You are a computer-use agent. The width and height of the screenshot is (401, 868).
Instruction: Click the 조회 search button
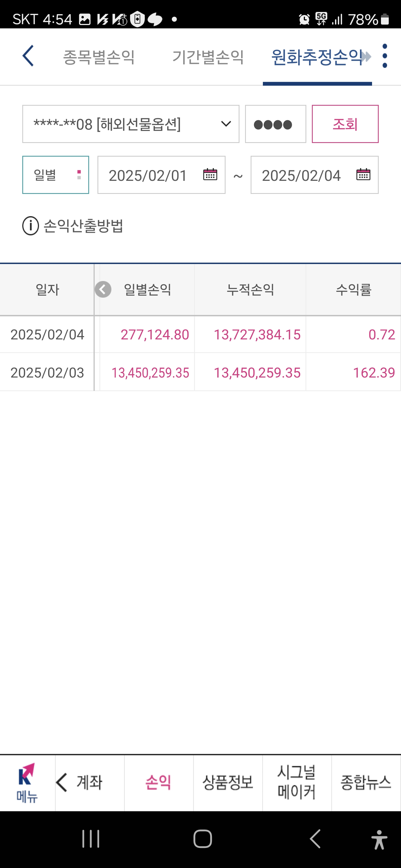coord(345,124)
